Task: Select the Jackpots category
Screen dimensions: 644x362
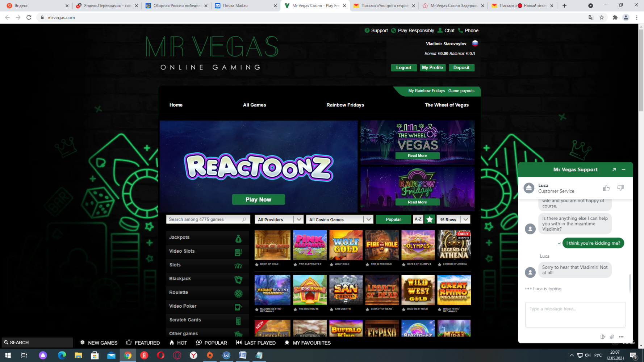Action: (208, 238)
